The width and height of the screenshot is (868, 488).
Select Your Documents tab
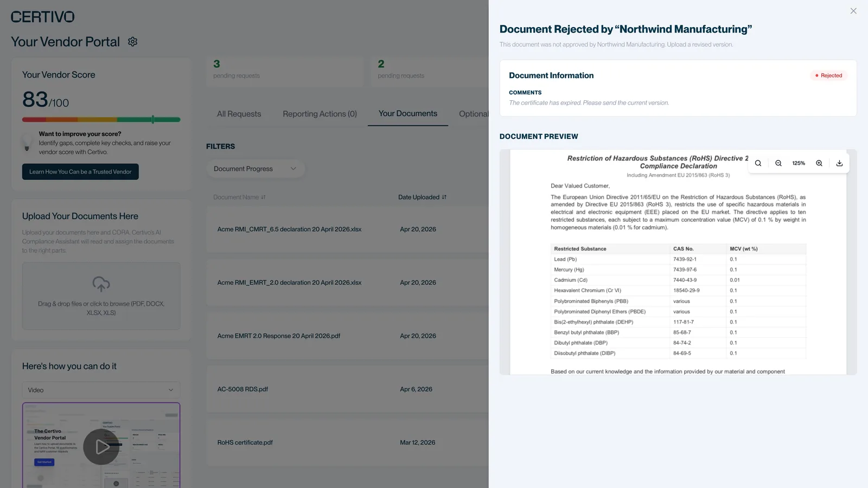(x=408, y=113)
